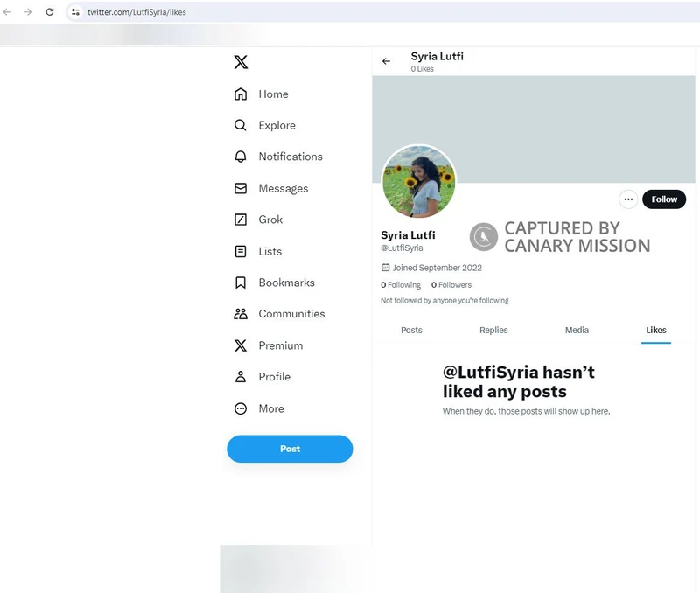
Task: Open Notifications bell icon
Action: (241, 157)
